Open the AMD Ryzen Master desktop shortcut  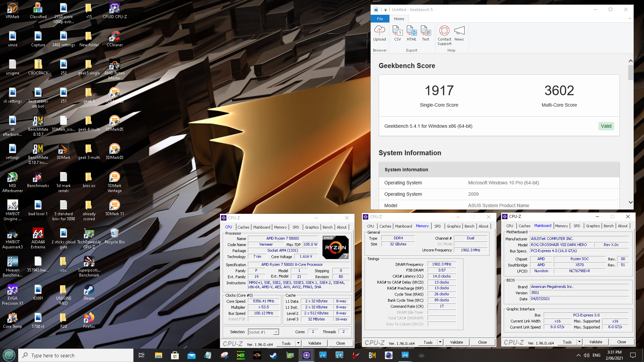tap(115, 69)
